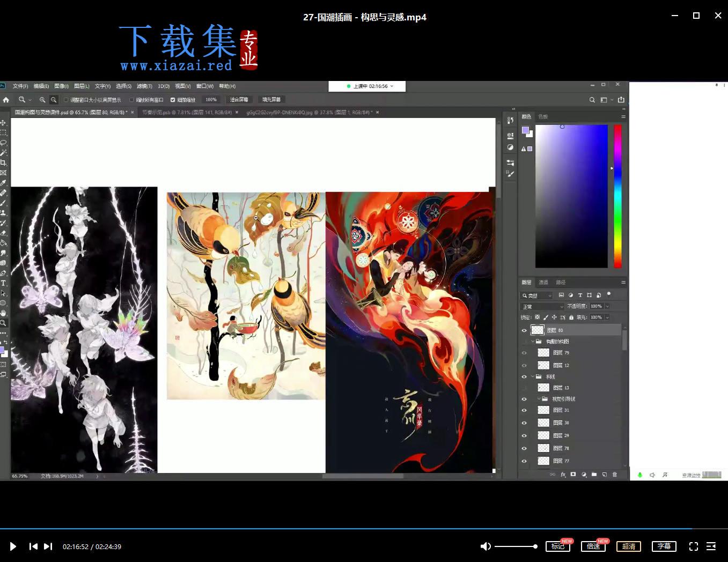The image size is (728, 562).
Task: Hide layer 图层 80 with eye icon
Action: [524, 330]
